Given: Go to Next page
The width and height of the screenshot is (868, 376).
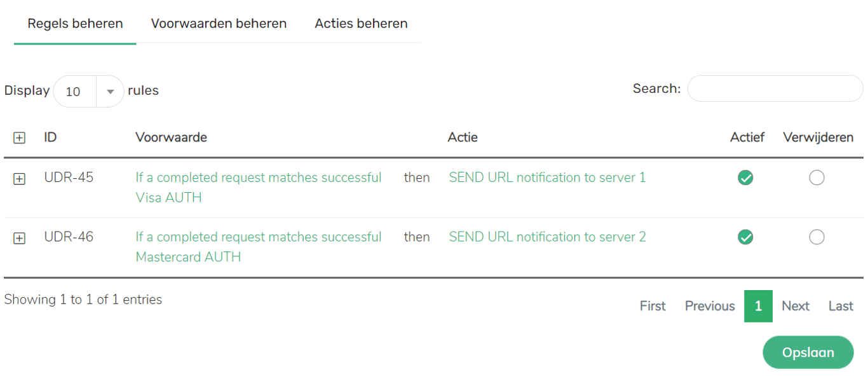Looking at the screenshot, I should [795, 306].
